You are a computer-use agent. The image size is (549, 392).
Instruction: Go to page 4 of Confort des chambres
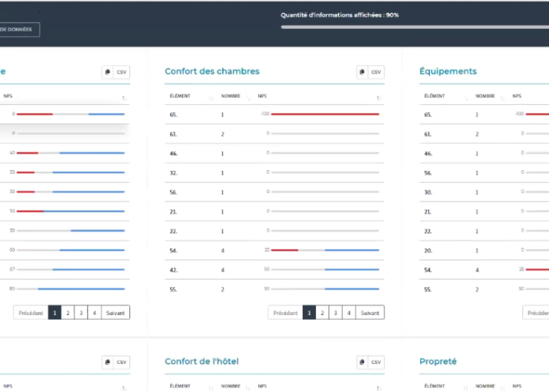pyautogui.click(x=349, y=313)
